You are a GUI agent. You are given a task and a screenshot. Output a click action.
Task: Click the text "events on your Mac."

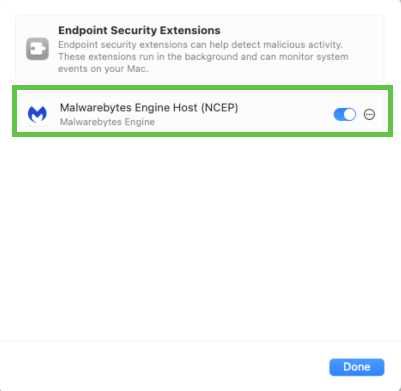pos(103,69)
